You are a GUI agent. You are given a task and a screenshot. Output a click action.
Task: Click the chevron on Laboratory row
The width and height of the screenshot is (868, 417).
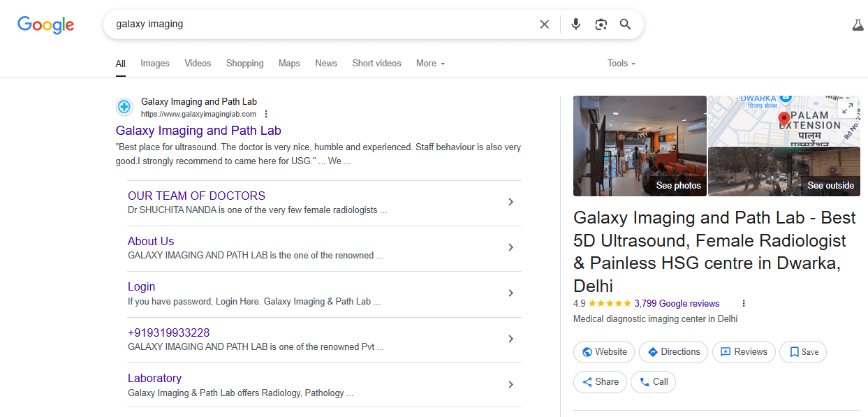(x=510, y=384)
